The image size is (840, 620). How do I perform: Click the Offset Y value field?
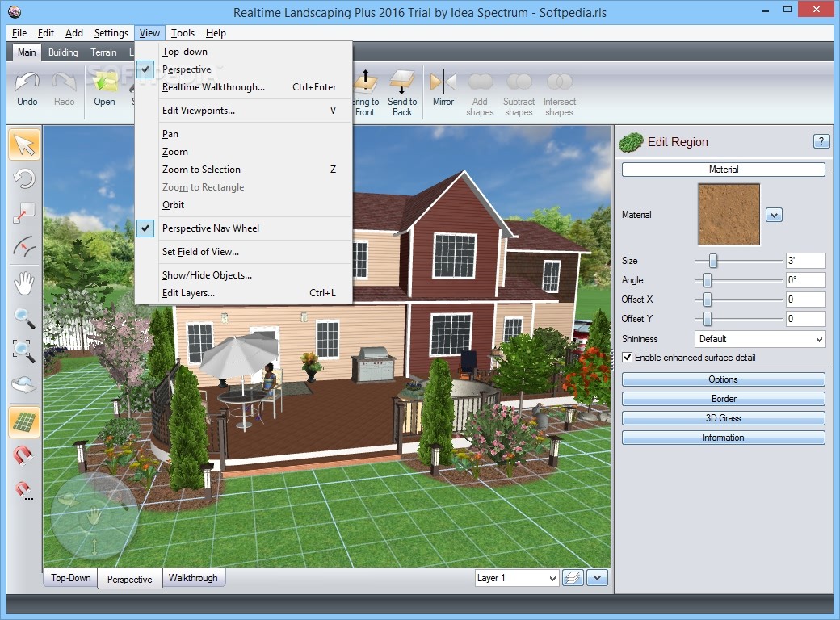point(806,319)
